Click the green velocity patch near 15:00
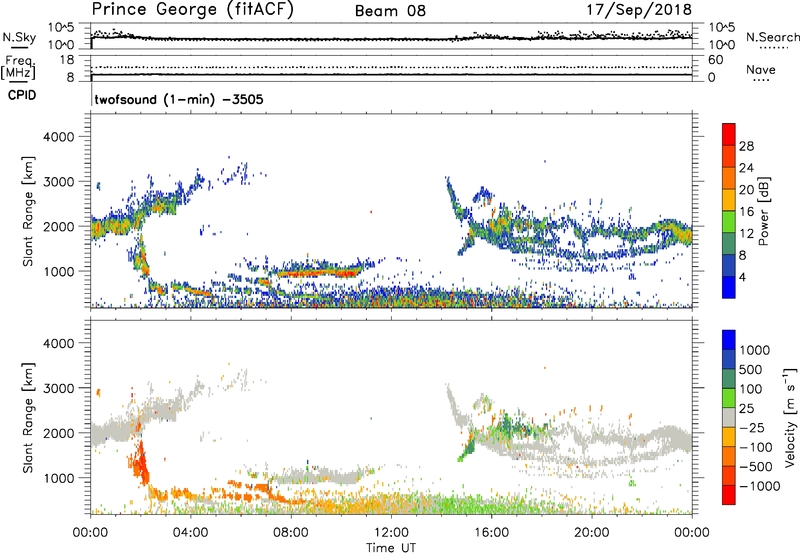The width and height of the screenshot is (800, 554). click(467, 449)
